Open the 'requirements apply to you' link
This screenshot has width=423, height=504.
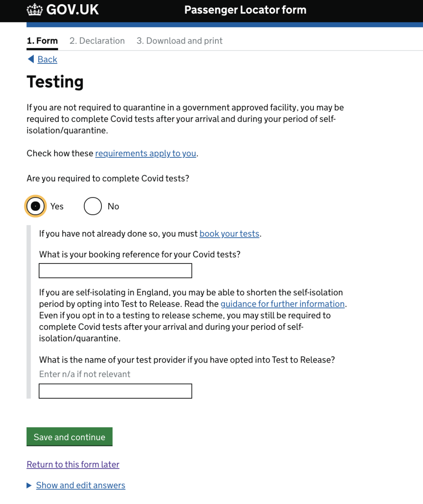145,154
